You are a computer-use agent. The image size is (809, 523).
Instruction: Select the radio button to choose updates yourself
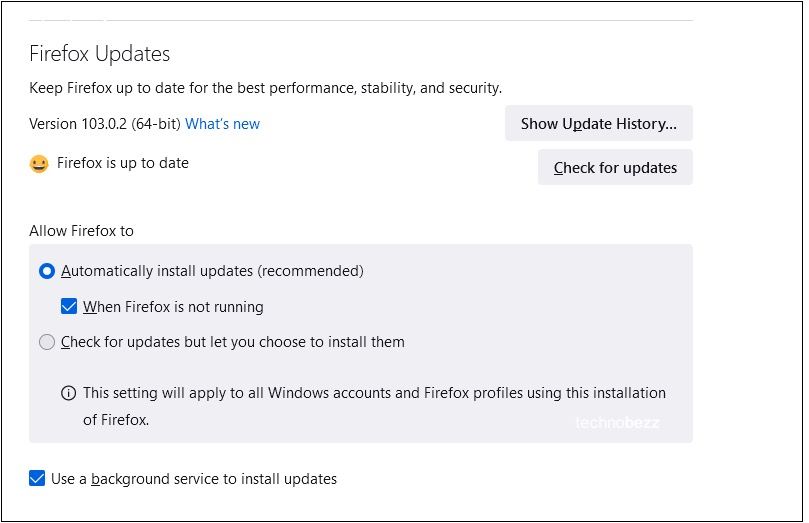(47, 342)
